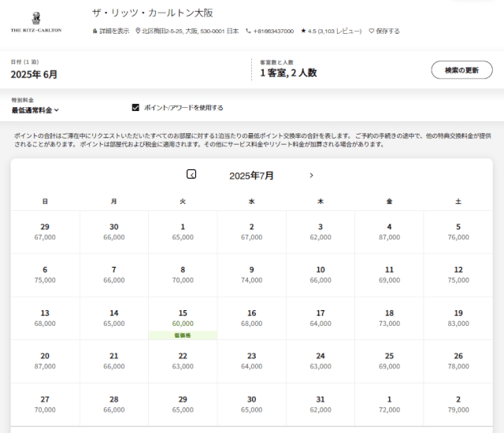Select July 9 priced 74,000
504x433 pixels.
[x=252, y=275]
